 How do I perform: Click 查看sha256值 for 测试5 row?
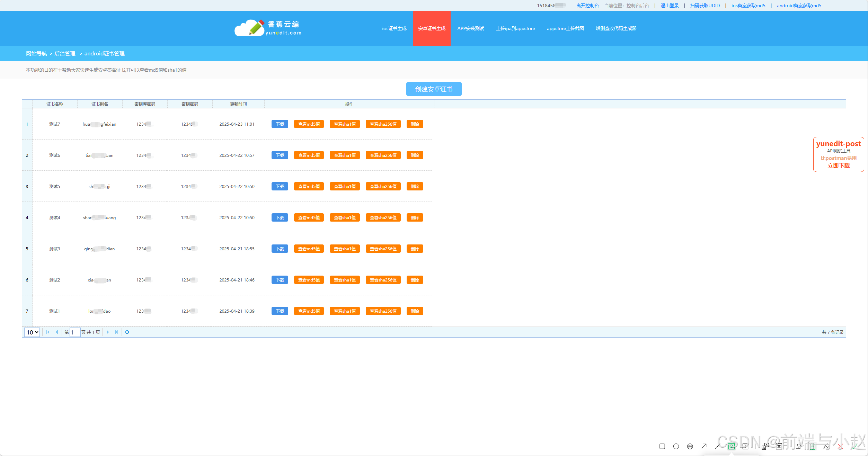pyautogui.click(x=383, y=187)
